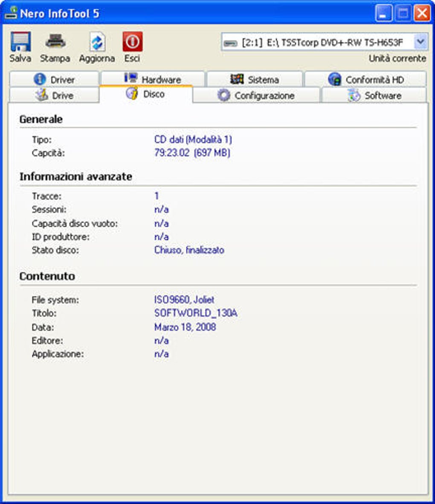Click the "Sessioni:" label
The image size is (435, 504).
coord(49,209)
